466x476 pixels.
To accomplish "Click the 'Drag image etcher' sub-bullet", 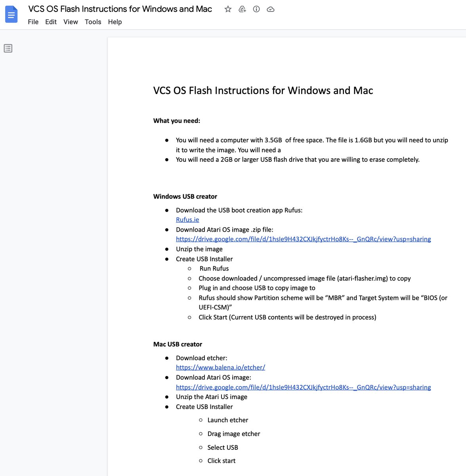I will click(x=234, y=434).
